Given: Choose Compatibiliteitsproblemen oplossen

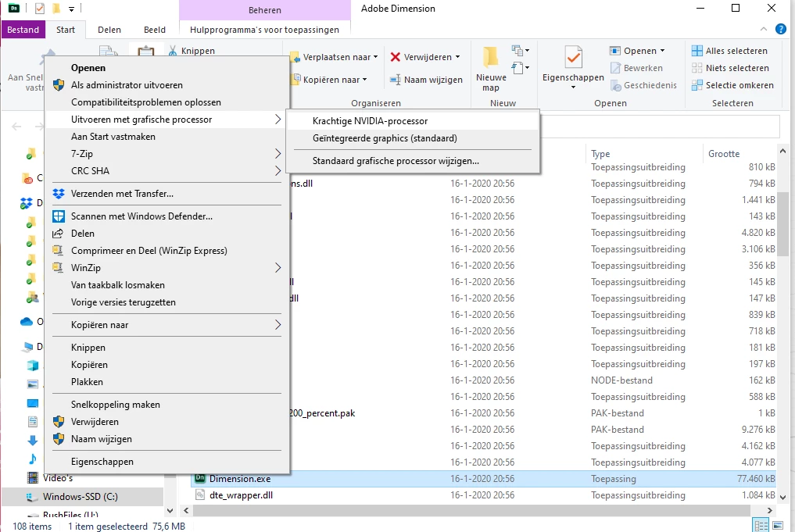Looking at the screenshot, I should (167, 102).
